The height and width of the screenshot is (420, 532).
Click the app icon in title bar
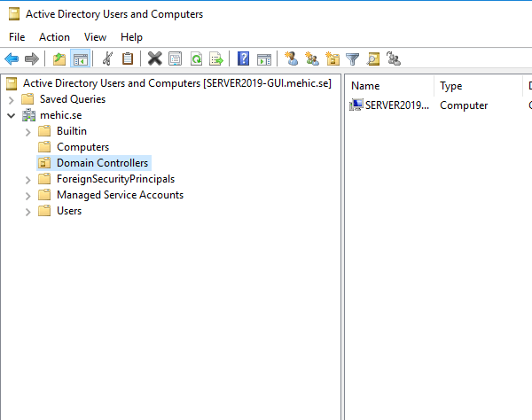point(14,14)
